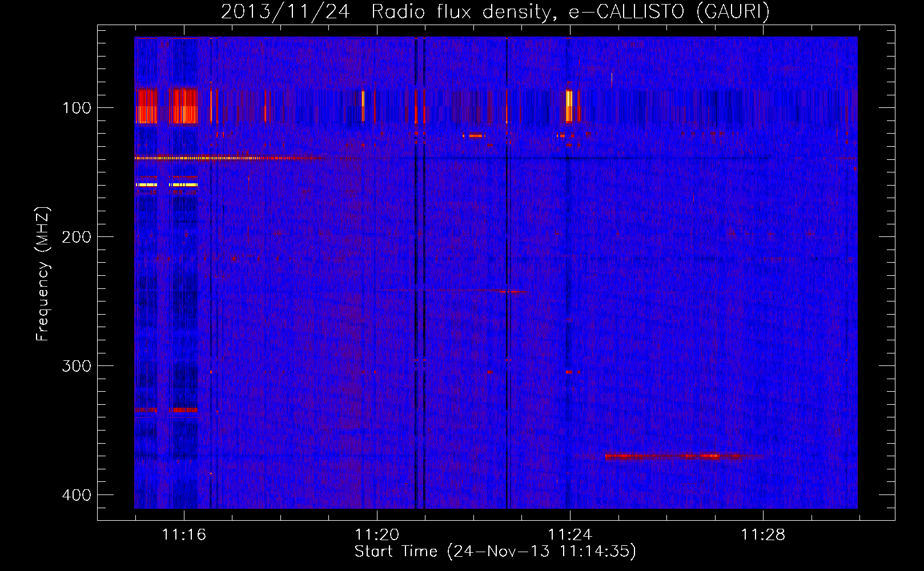This screenshot has width=924, height=571.
Task: Click the 11:24 time tick label
Action: [x=570, y=535]
